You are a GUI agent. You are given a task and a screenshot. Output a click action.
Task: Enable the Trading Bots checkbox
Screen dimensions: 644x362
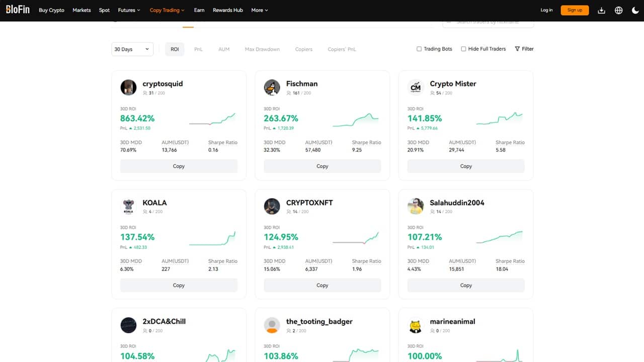(419, 49)
